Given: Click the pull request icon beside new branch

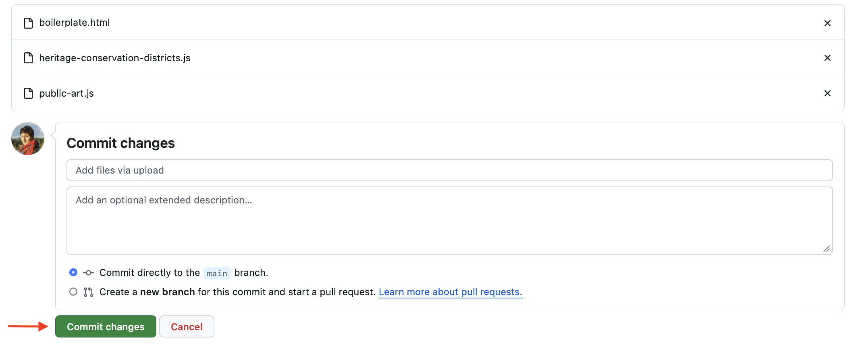Looking at the screenshot, I should click(89, 292).
